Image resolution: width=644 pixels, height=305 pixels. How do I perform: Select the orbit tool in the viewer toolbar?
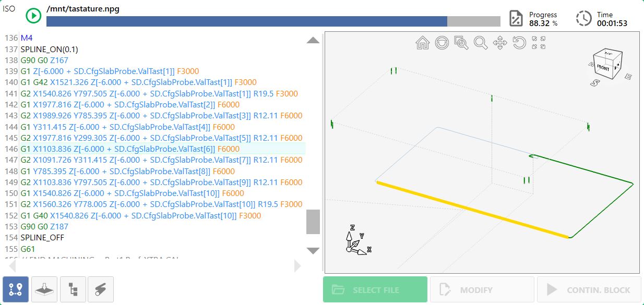pyautogui.click(x=442, y=43)
